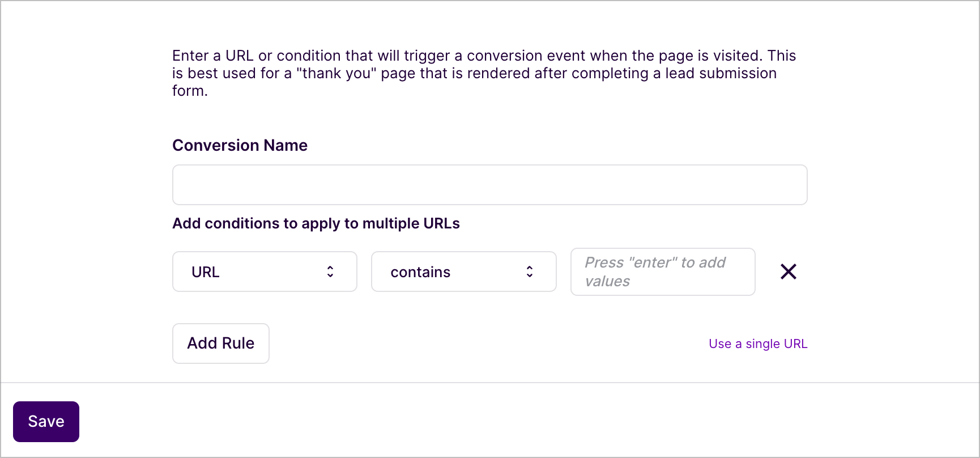Image resolution: width=980 pixels, height=458 pixels.
Task: Select the "URL" text in the first selector
Action: (205, 272)
